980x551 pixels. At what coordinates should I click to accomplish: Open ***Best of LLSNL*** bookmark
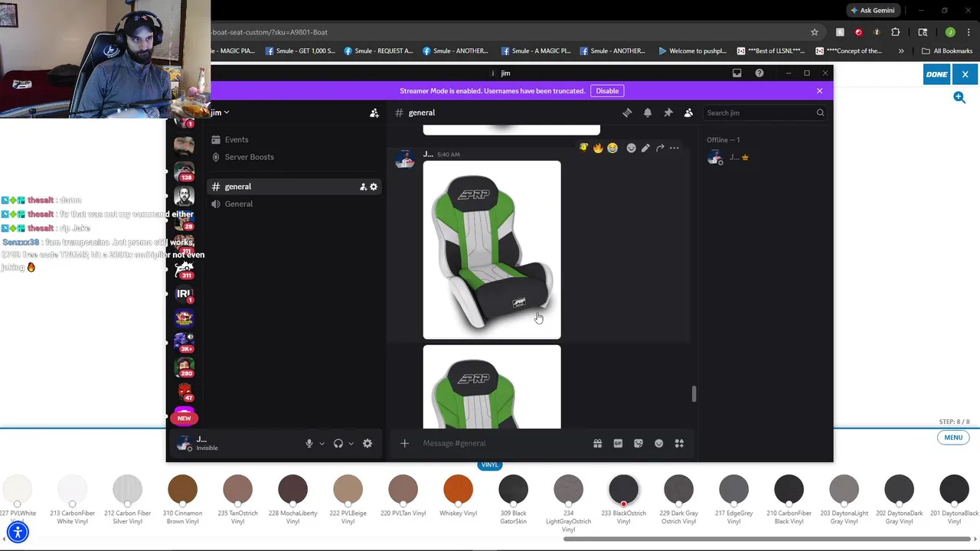pos(770,51)
